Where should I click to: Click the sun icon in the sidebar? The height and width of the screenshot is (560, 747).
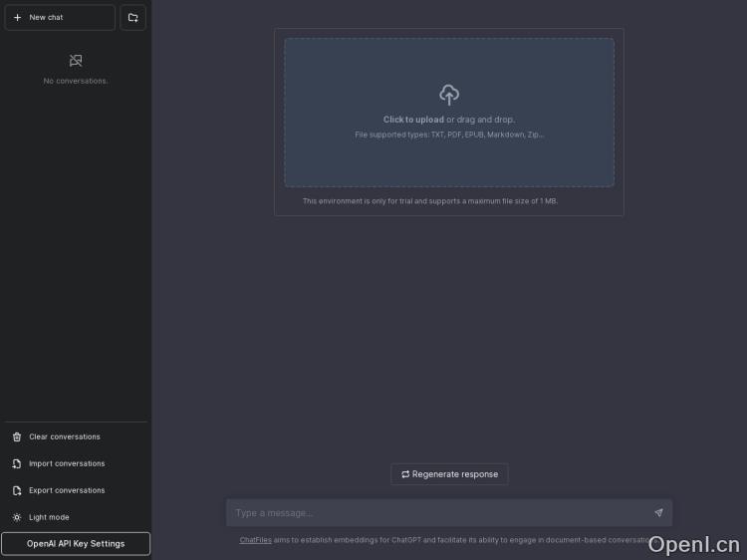click(17, 517)
